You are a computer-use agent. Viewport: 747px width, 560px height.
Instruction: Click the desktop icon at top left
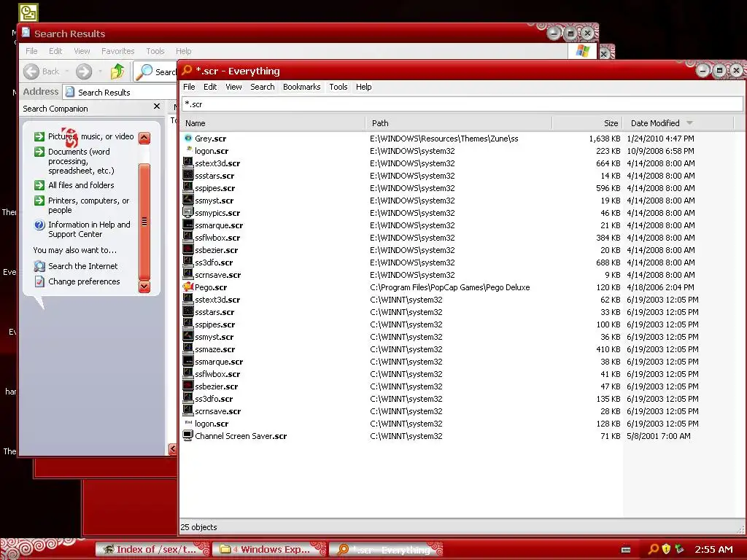click(28, 12)
